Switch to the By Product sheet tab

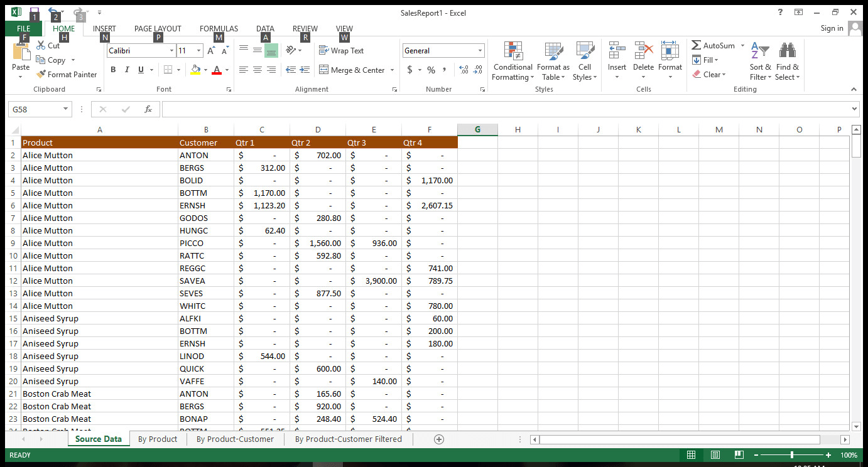[158, 439]
